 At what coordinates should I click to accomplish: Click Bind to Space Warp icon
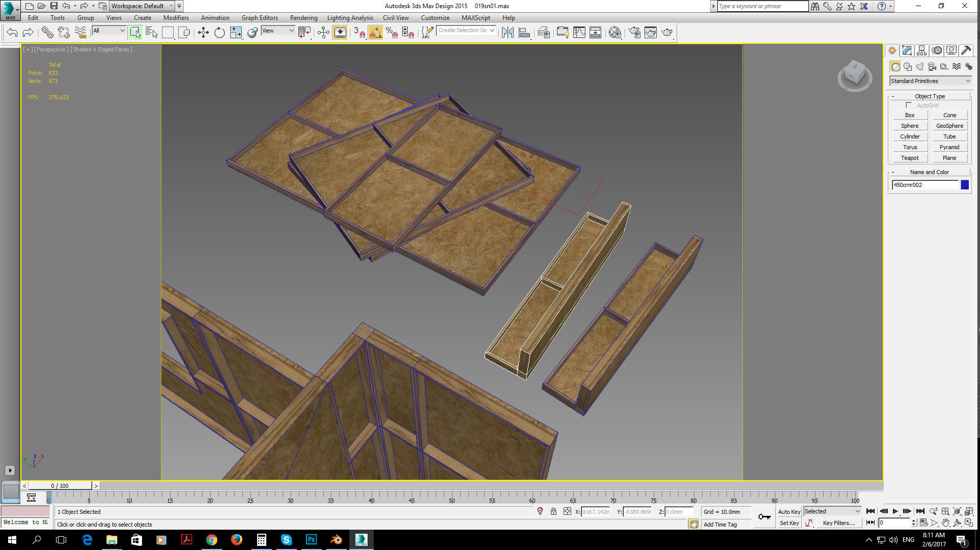[x=80, y=33]
